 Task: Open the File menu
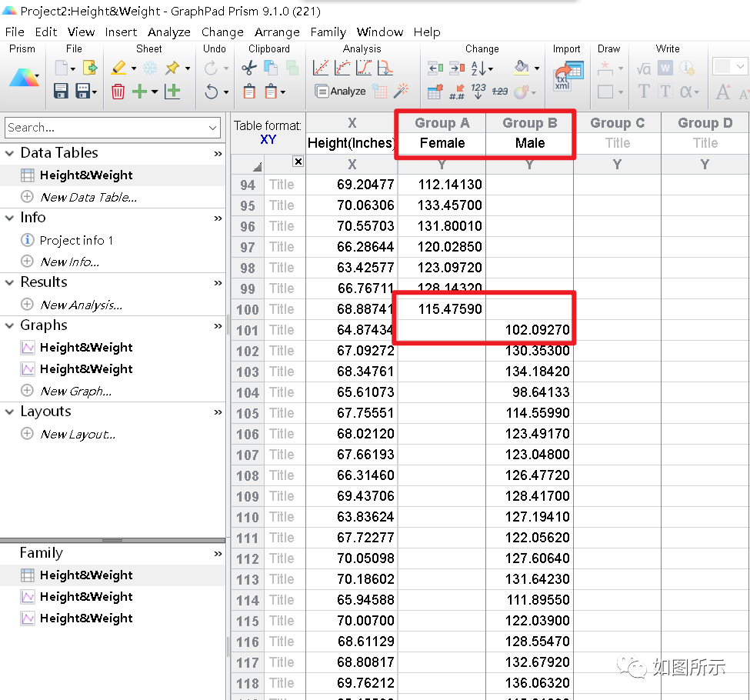[15, 32]
